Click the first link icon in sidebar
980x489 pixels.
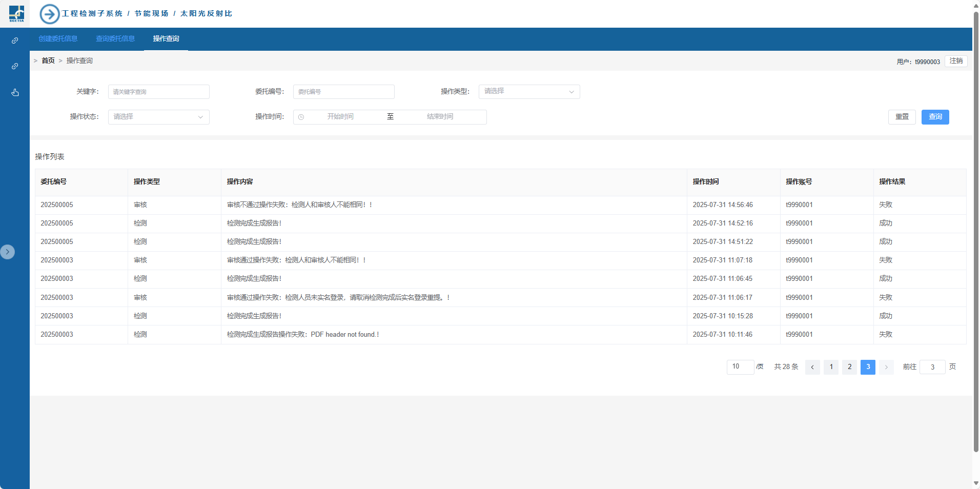click(15, 40)
